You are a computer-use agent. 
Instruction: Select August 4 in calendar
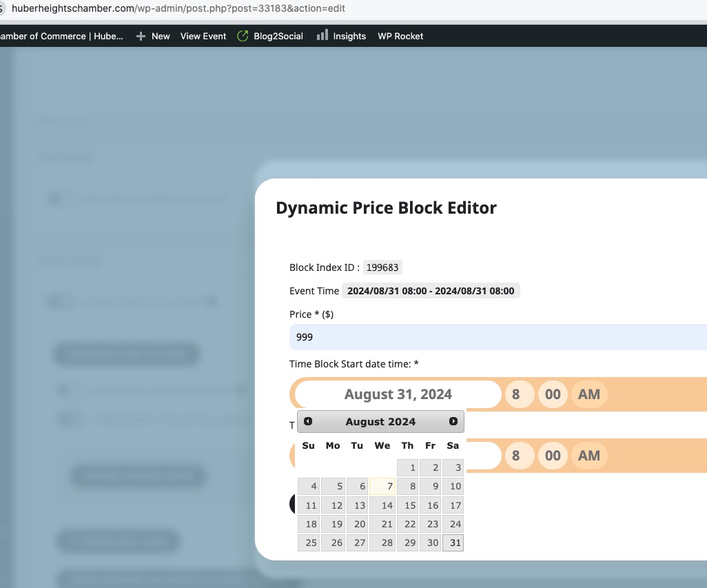click(x=309, y=486)
